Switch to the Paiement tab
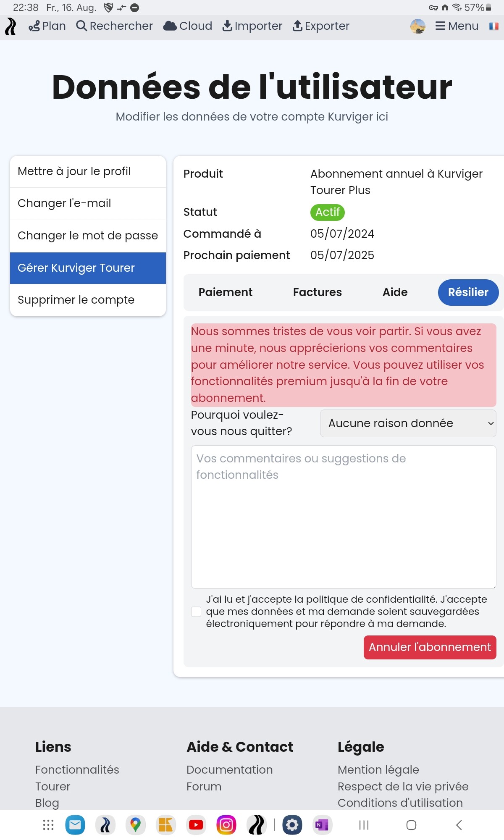 [226, 292]
